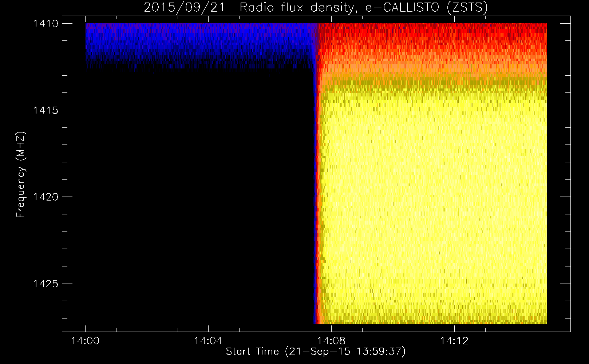Viewport: 589px width, 364px height.
Task: Click the 14:08 time tick label
Action: click(331, 341)
